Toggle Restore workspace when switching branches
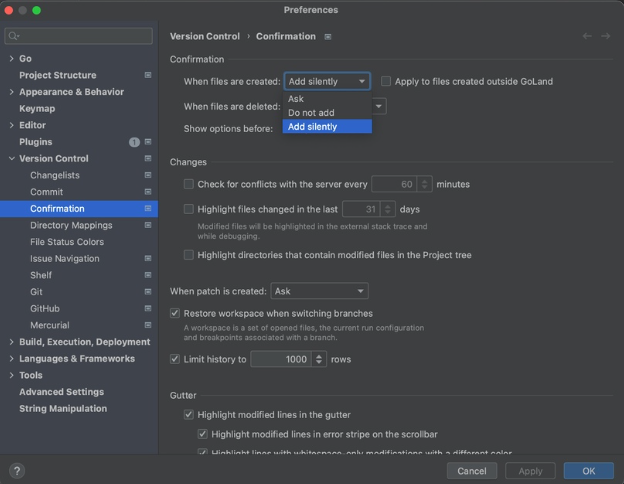This screenshot has width=624, height=484. (176, 313)
